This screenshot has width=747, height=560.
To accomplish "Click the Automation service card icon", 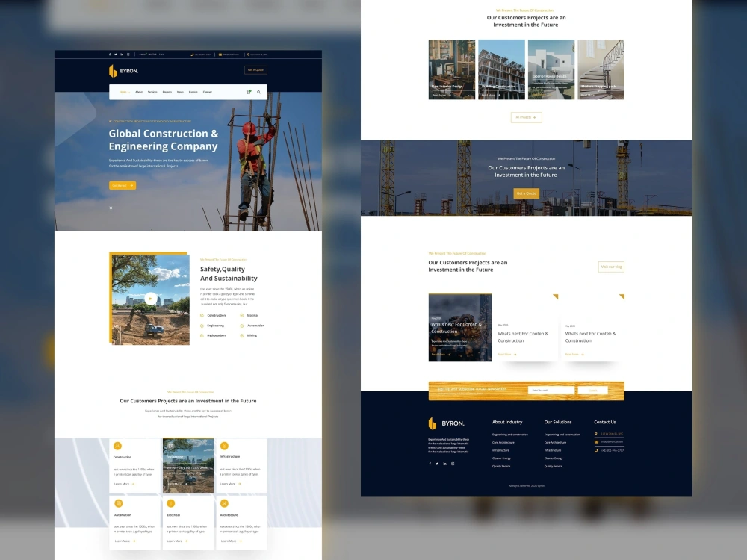I will [x=118, y=503].
